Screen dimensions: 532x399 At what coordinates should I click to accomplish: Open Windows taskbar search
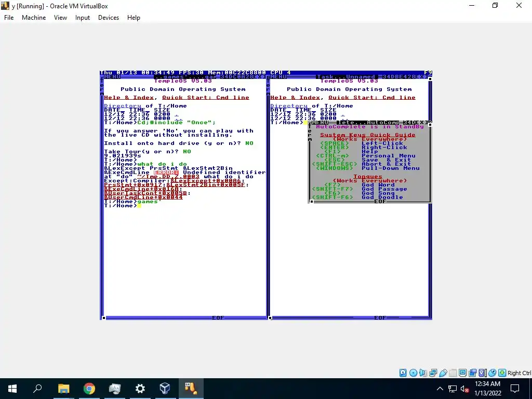(37, 389)
